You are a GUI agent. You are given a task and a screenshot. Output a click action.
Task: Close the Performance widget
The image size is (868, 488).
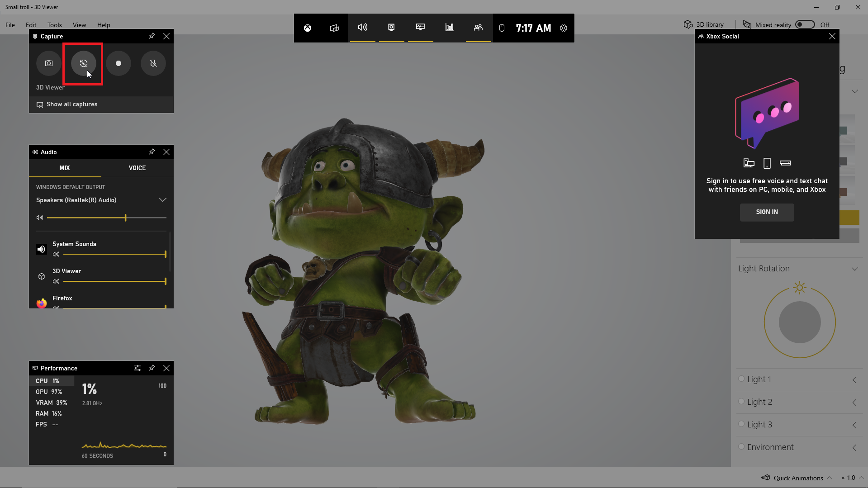coord(166,368)
